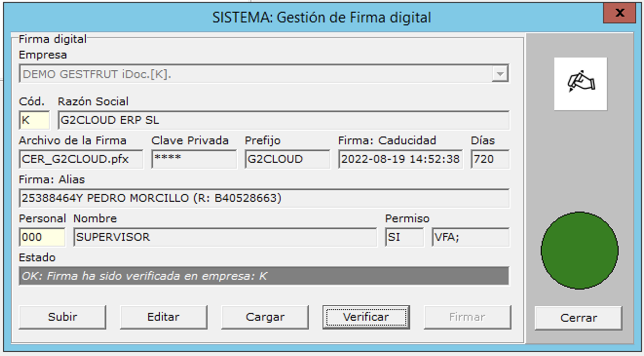644x356 pixels.
Task: Select the Firma Alias text field
Action: 264,198
